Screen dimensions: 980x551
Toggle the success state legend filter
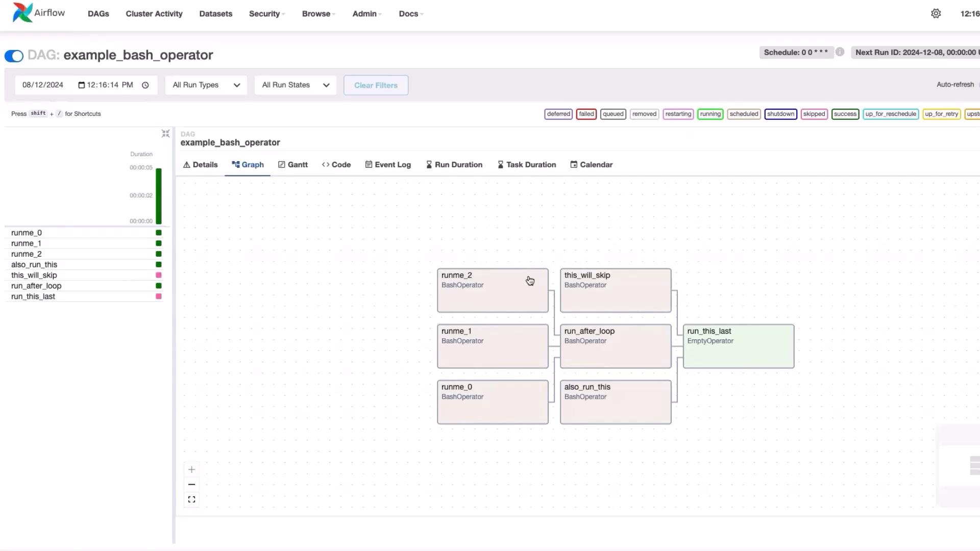click(x=845, y=114)
